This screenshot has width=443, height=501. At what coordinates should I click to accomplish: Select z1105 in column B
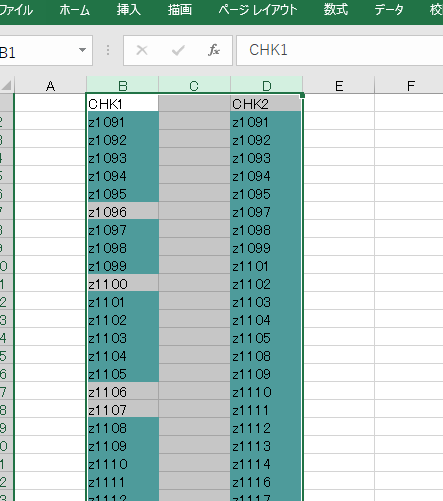click(x=123, y=374)
